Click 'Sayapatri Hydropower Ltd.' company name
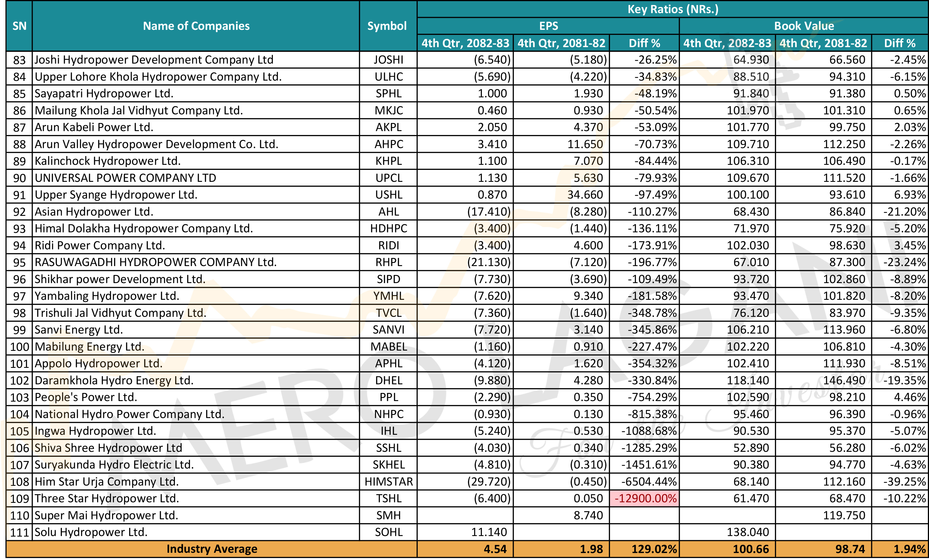The width and height of the screenshot is (929, 560). pos(104,93)
